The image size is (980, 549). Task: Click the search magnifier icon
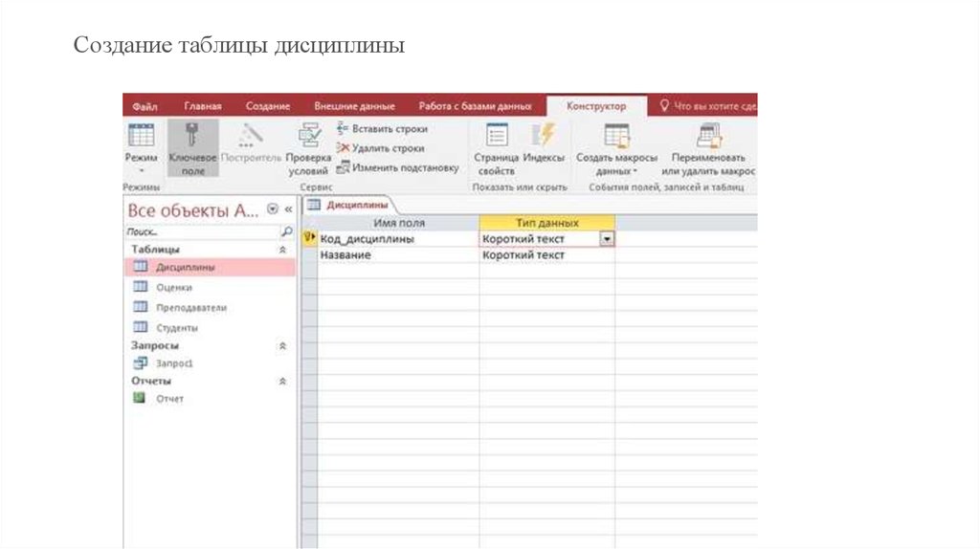(x=286, y=231)
